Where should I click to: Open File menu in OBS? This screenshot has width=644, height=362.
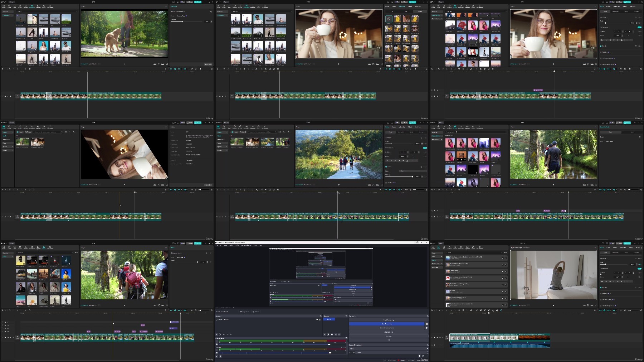[217, 245]
